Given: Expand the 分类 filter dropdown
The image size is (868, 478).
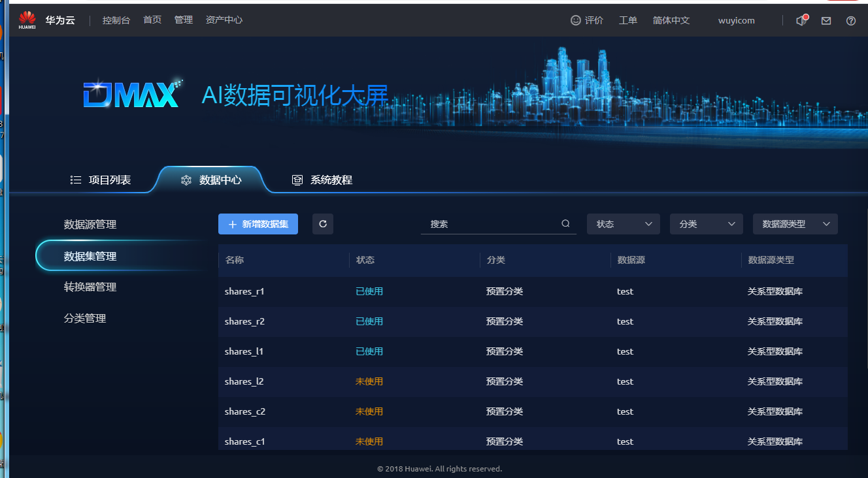Looking at the screenshot, I should click(x=707, y=224).
